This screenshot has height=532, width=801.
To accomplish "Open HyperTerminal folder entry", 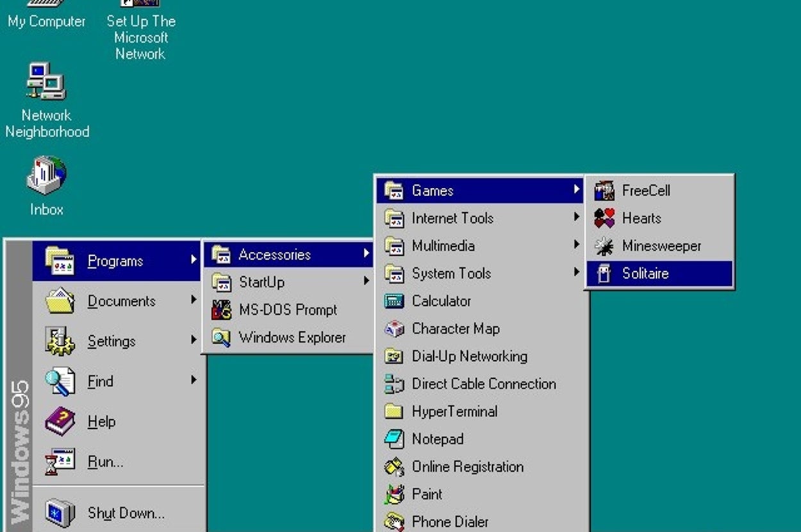I will point(454,411).
